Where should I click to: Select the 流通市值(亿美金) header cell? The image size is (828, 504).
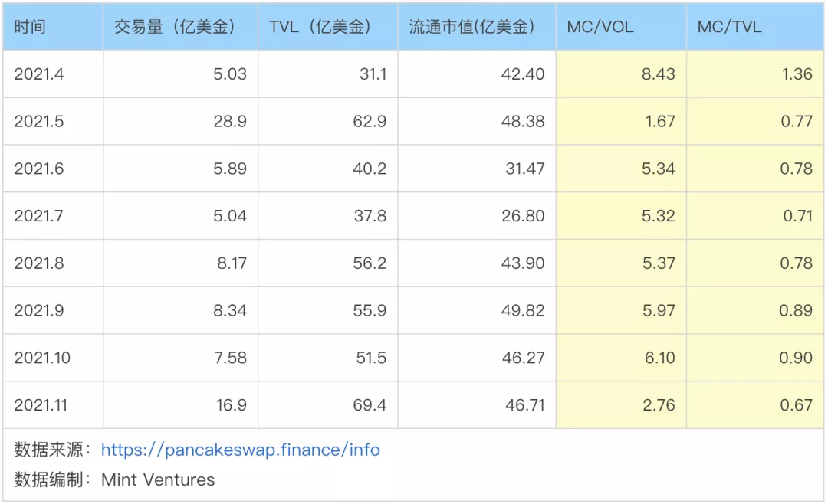tap(477, 27)
